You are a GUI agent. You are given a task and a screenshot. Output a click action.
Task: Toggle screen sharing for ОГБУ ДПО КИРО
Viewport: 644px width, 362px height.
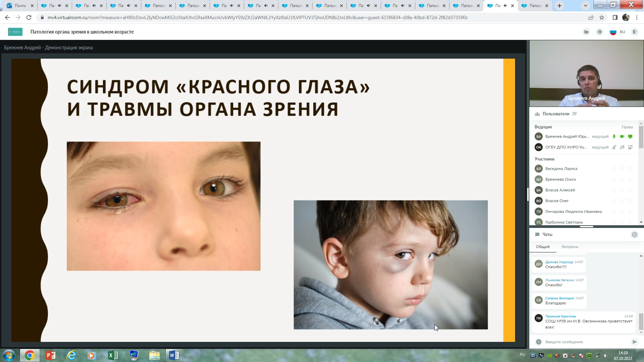point(630,147)
